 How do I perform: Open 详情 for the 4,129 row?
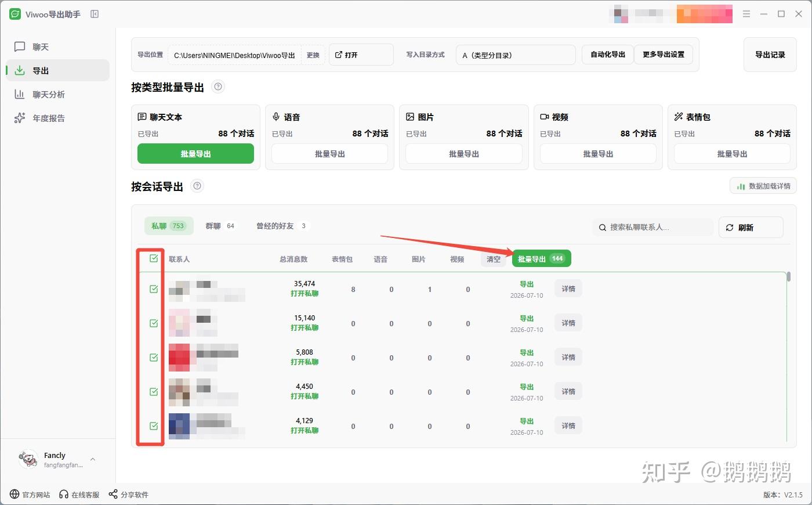point(568,425)
